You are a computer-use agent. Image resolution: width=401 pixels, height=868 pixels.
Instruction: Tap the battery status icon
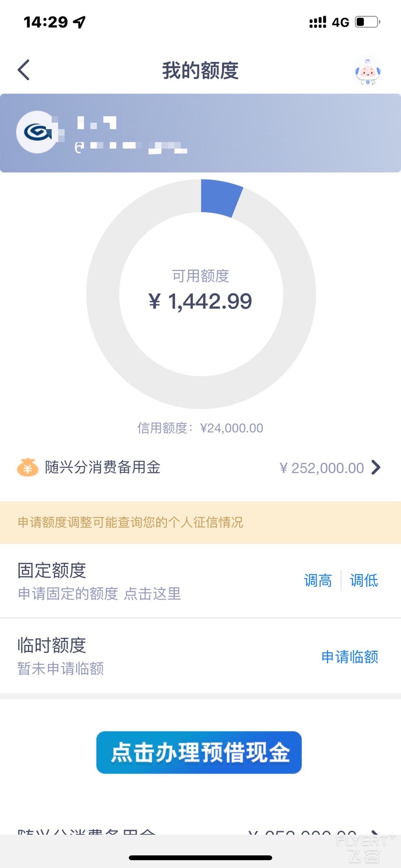[x=368, y=22]
